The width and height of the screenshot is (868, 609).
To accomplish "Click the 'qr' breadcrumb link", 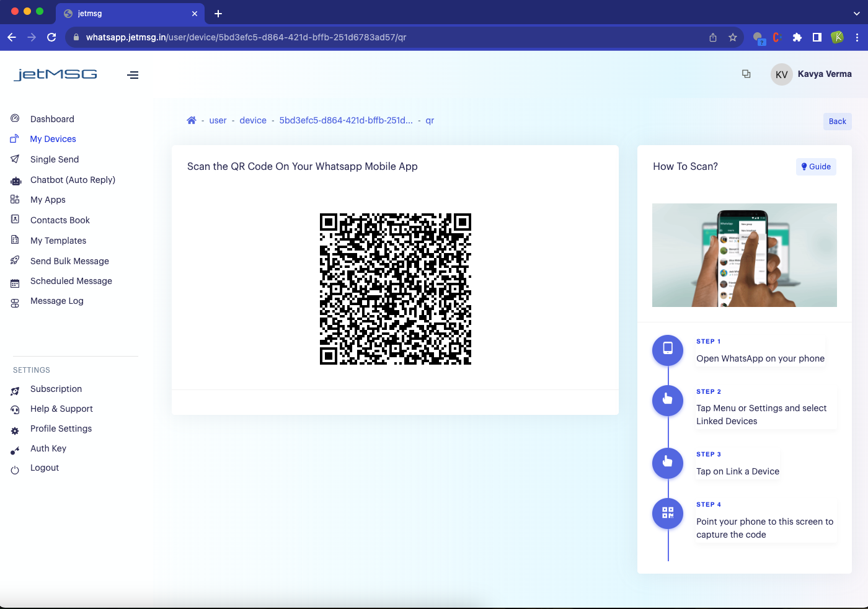I will click(430, 120).
